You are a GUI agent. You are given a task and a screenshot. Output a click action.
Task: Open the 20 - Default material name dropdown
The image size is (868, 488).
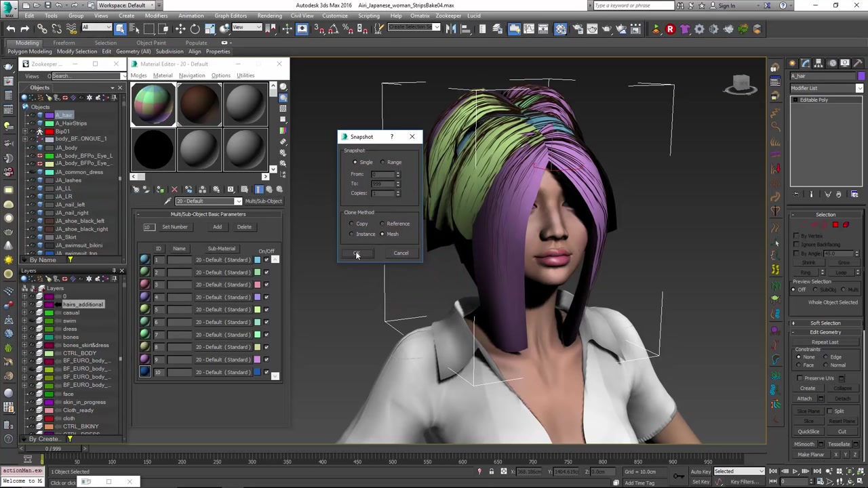click(208, 201)
